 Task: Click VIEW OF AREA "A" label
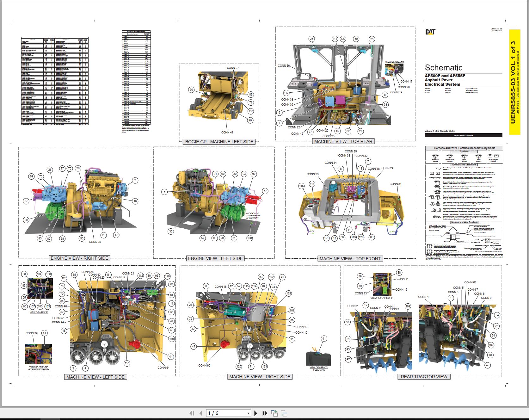pyautogui.click(x=395, y=62)
